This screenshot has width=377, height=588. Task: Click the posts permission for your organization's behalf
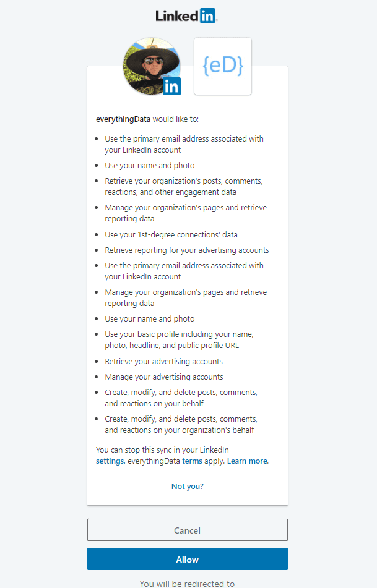[181, 424]
